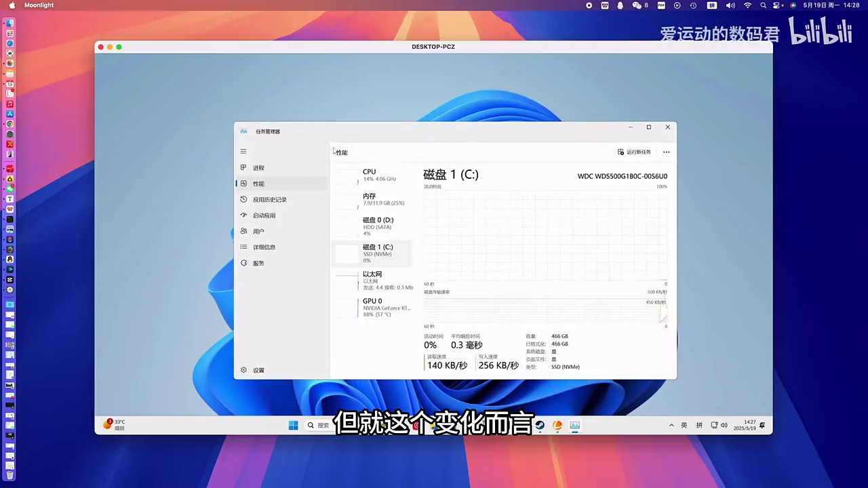Open Steam from Windows taskbar

(x=540, y=426)
